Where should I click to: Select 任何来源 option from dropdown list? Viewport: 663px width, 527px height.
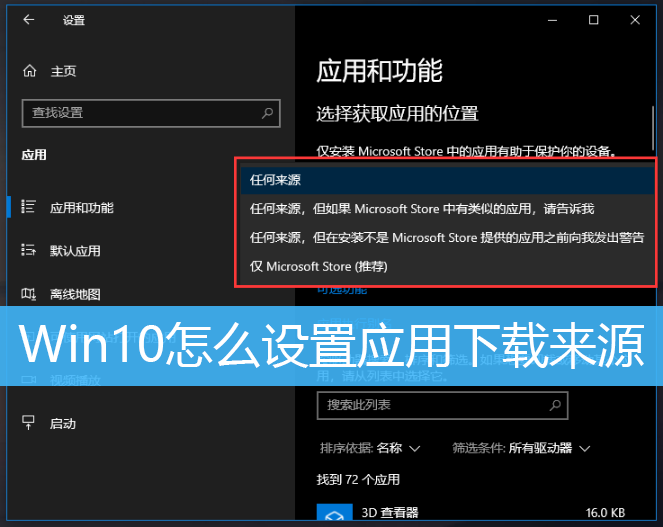click(276, 181)
